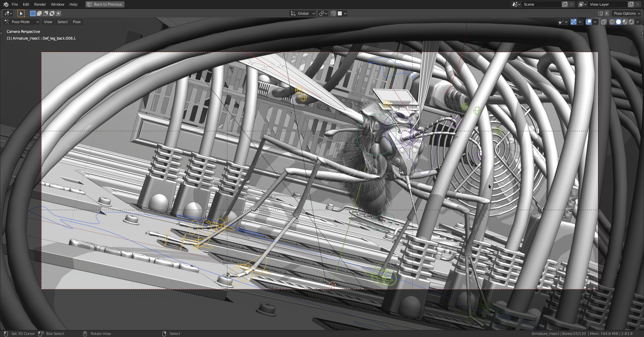
Task: Switch to Material Preview shading
Action: 625,22
